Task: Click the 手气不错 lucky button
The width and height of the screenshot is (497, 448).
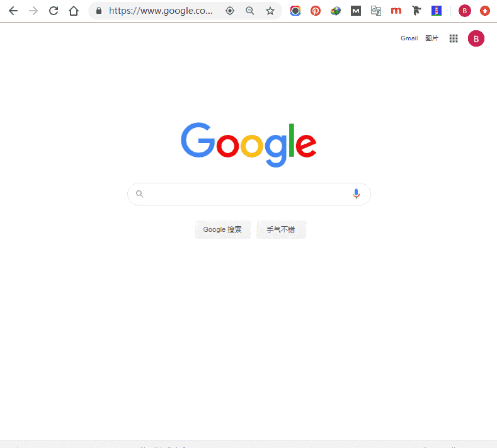Action: point(281,229)
